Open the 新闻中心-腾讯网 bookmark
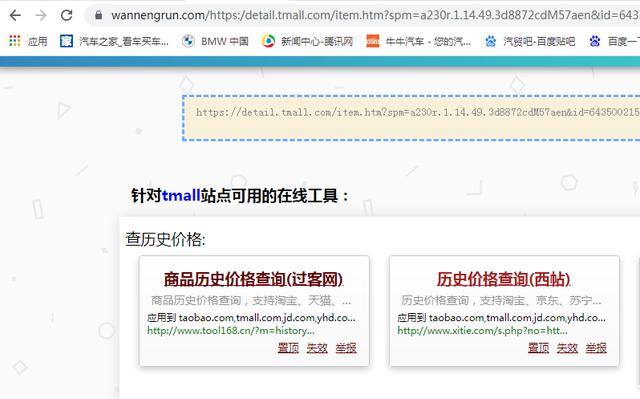Viewport: 640px width, 399px height. pyautogui.click(x=317, y=41)
